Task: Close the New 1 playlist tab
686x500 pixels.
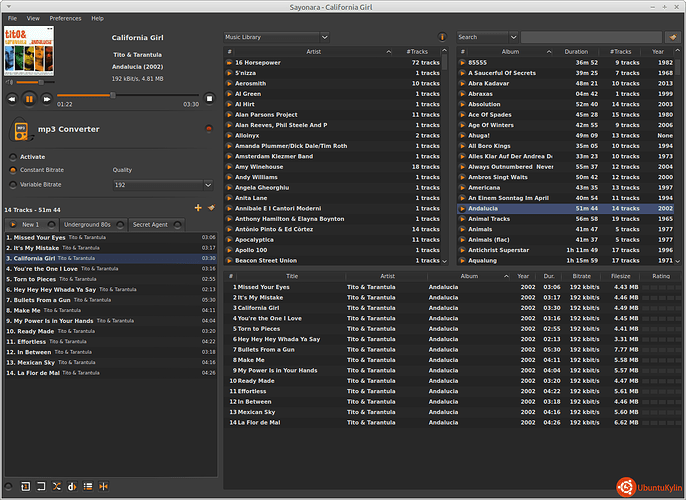Action: pyautogui.click(x=51, y=225)
